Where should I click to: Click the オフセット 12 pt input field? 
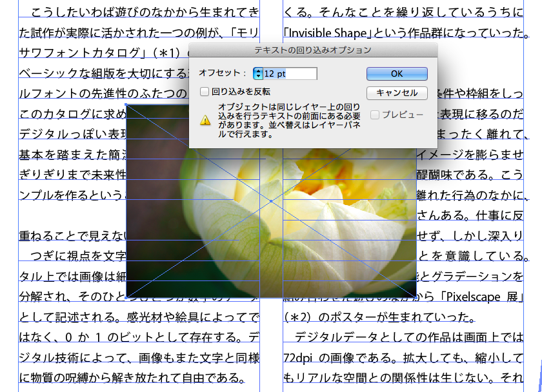tap(290, 73)
